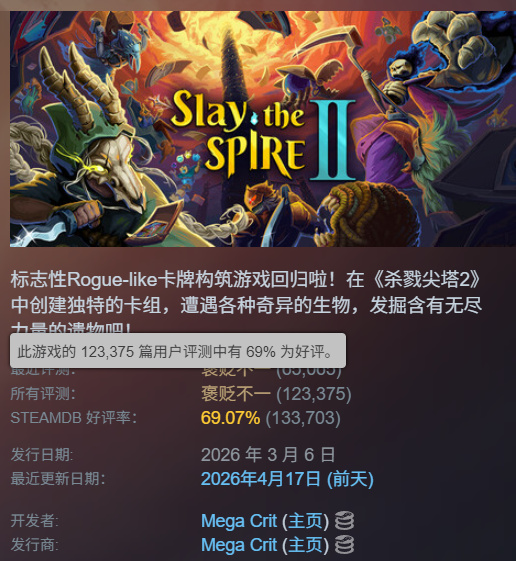Click the 69.07% SteamDB rating
516x561 pixels.
coord(230,418)
